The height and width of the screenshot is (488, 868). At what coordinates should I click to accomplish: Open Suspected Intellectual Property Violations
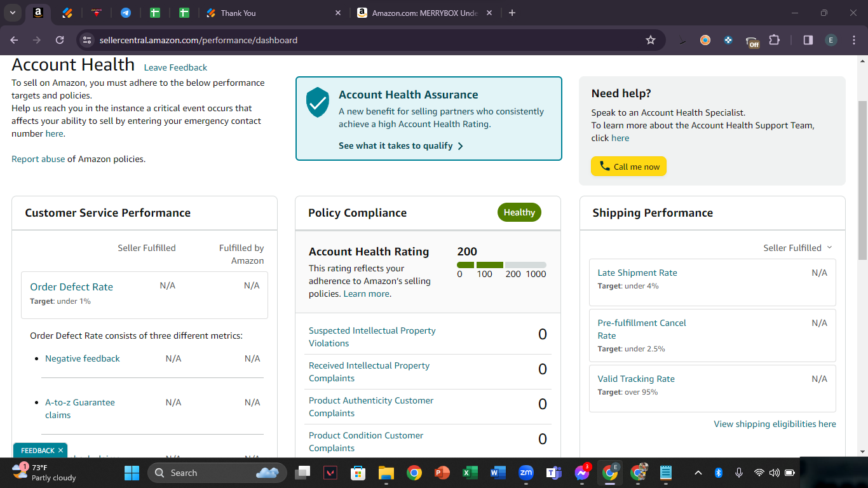(372, 337)
